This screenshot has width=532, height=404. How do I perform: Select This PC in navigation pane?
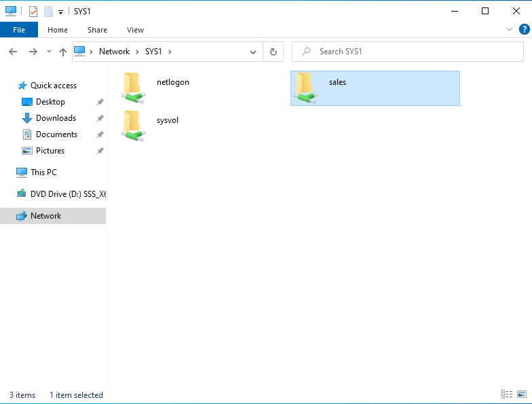click(43, 172)
